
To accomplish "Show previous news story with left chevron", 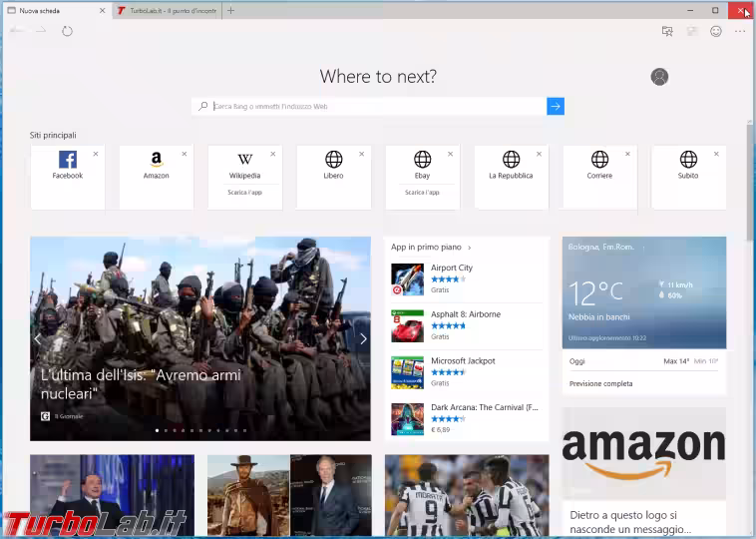I will coord(38,338).
